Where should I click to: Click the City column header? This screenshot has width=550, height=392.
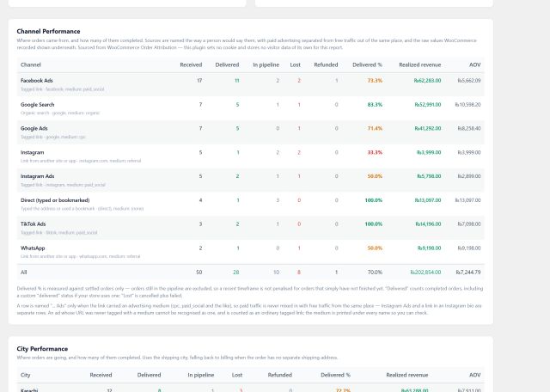pos(25,375)
